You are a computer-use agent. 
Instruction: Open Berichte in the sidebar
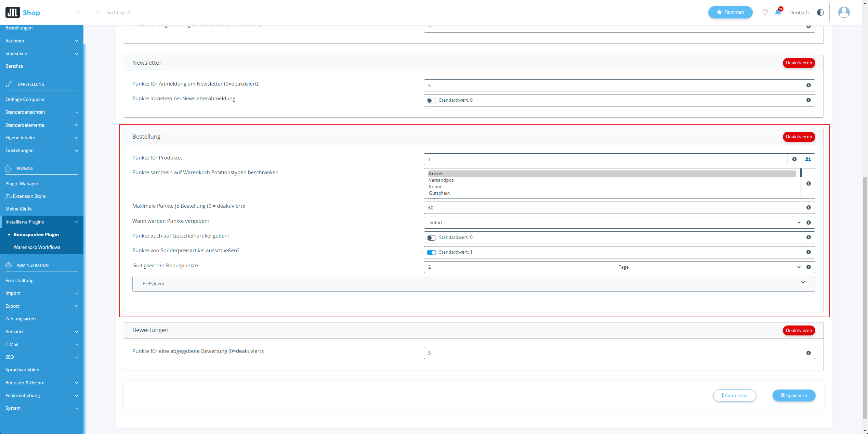[x=14, y=66]
